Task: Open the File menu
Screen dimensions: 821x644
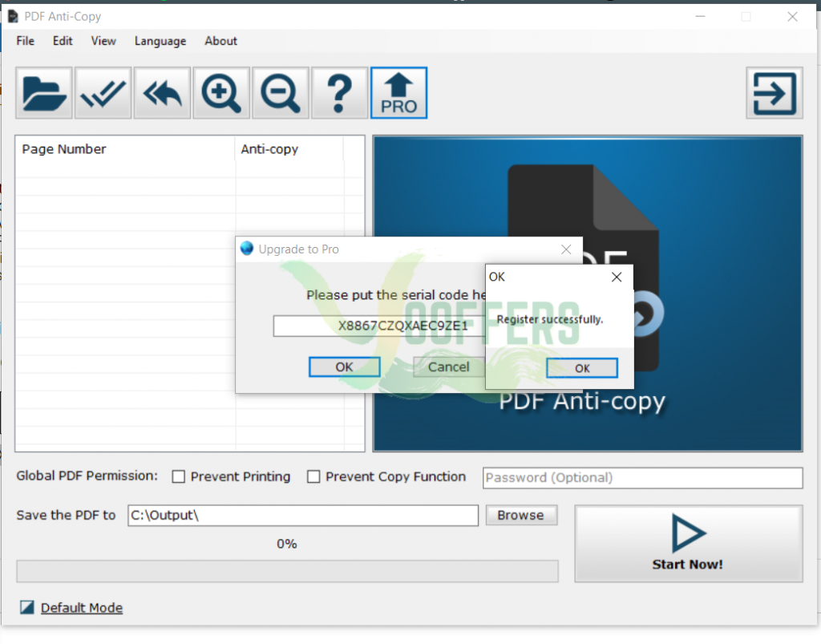Action: click(x=25, y=41)
